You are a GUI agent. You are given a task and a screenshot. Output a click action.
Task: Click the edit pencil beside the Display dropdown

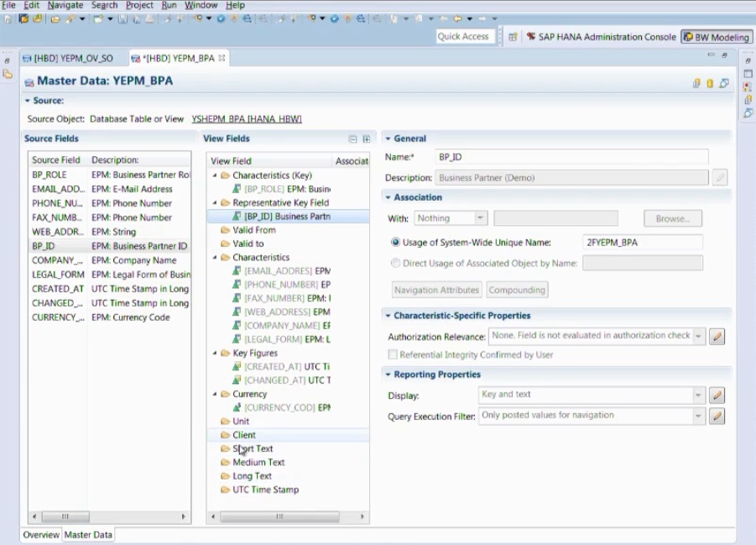coord(717,395)
